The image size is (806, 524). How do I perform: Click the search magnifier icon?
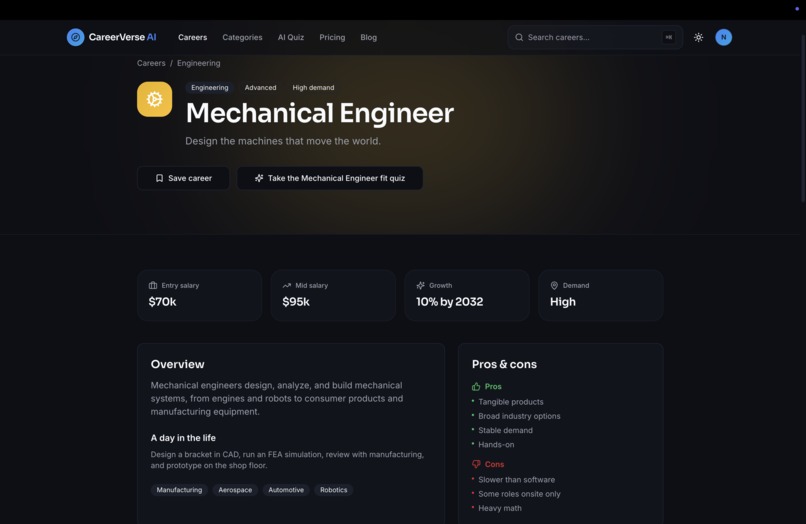click(x=519, y=37)
